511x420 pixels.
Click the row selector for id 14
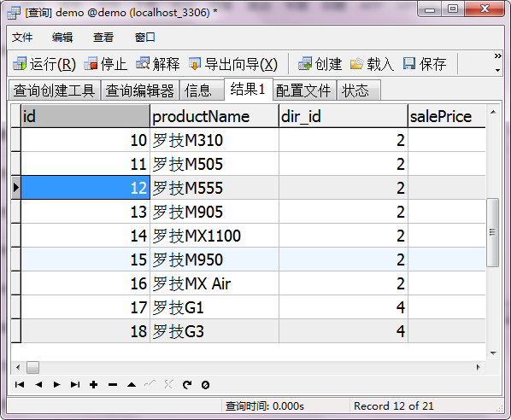(x=16, y=236)
